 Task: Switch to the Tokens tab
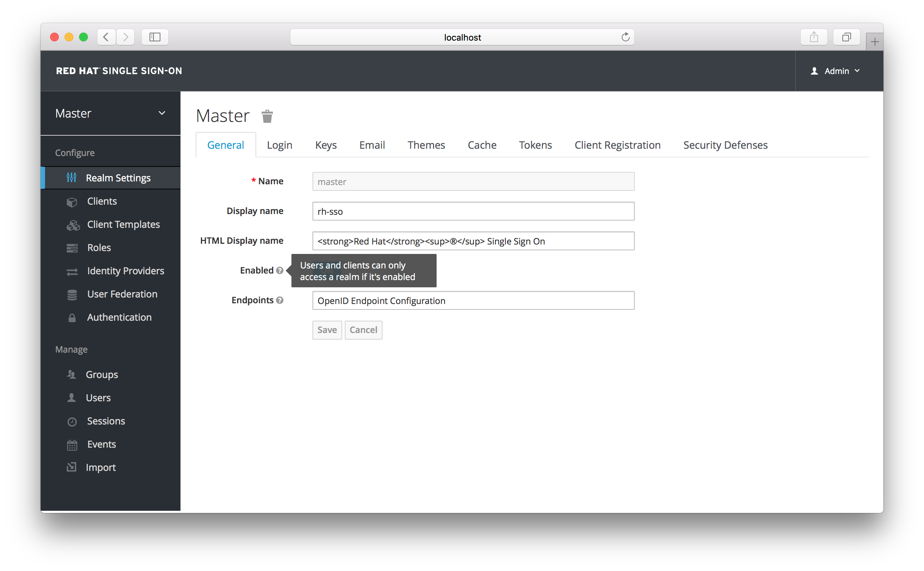[x=535, y=144]
